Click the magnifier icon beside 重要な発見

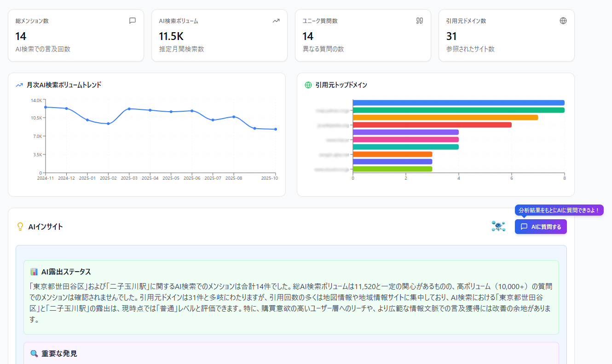click(34, 353)
